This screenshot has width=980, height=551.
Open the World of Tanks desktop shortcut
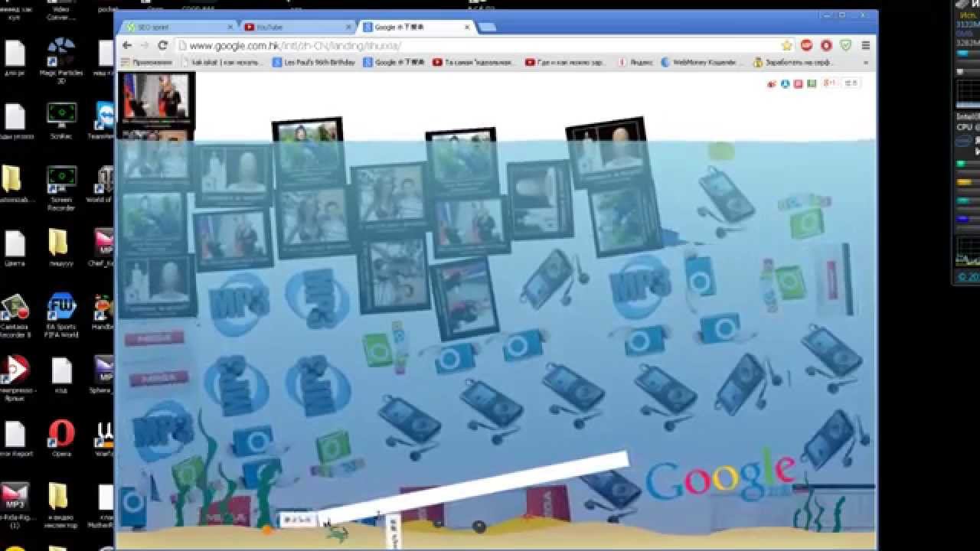(103, 183)
